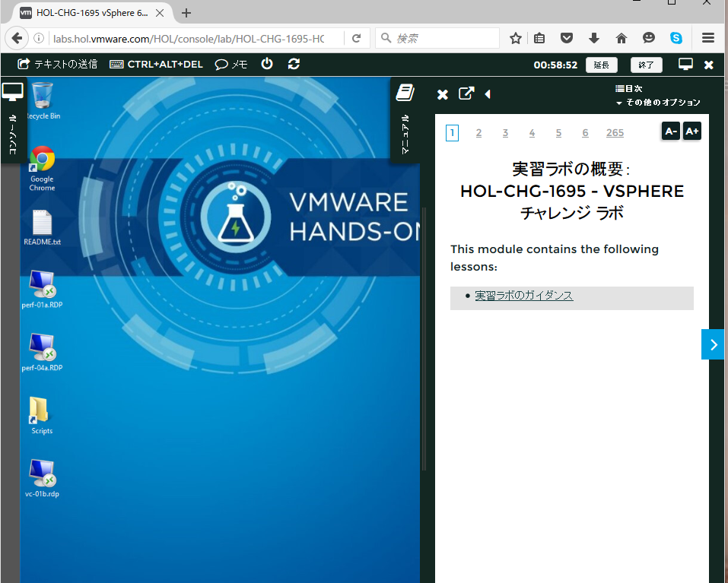Click the lab refresh icon
The width and height of the screenshot is (728, 583).
click(x=294, y=64)
